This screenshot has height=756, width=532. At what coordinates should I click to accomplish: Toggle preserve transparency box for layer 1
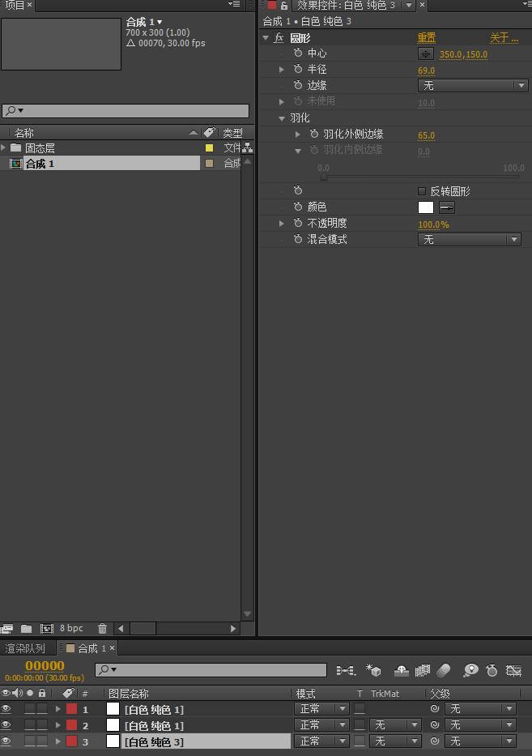(360, 708)
